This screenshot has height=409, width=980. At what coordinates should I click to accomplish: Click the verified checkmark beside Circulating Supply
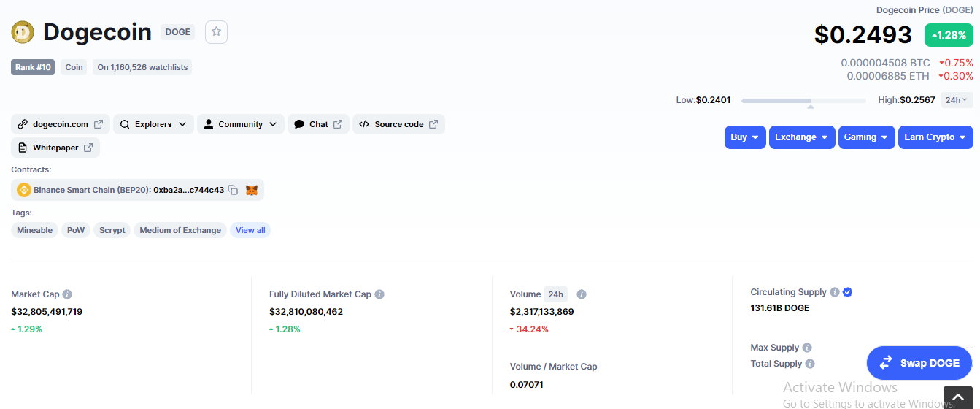pyautogui.click(x=847, y=292)
